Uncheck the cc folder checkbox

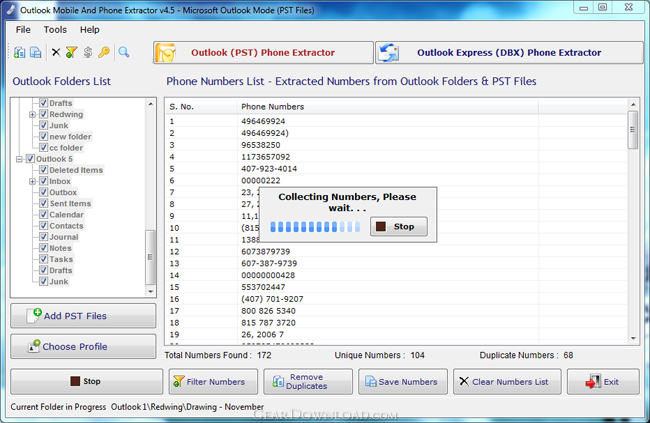pos(44,148)
